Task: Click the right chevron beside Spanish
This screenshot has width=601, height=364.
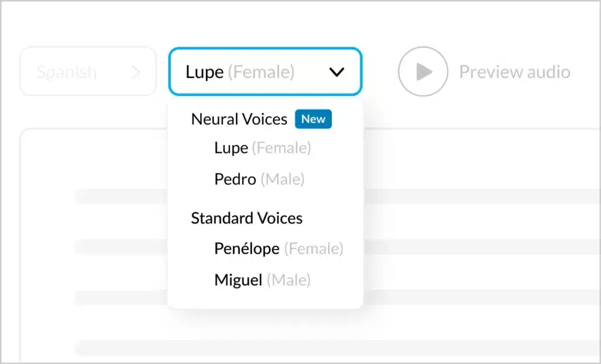Action: pyautogui.click(x=136, y=72)
